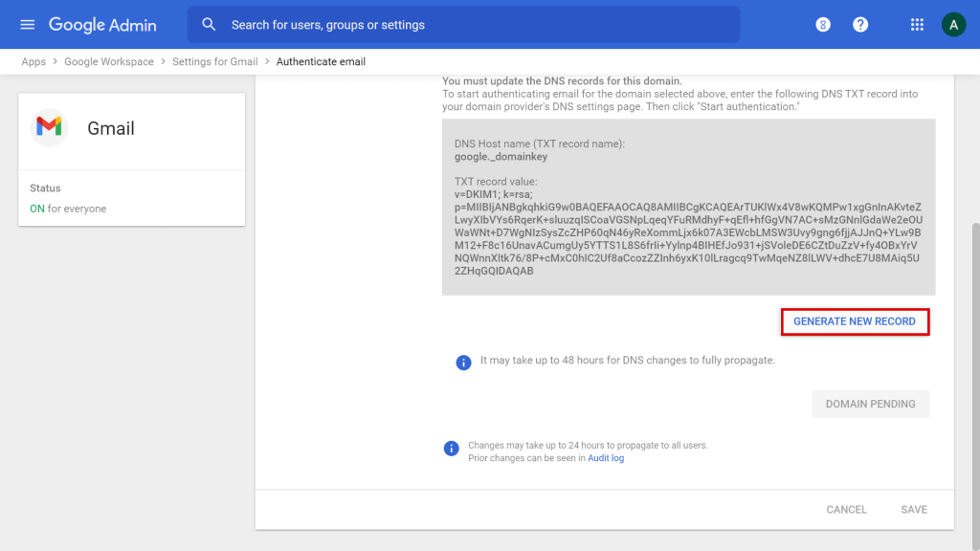
Task: Go to Google Workspace breadcrumb
Action: click(x=109, y=62)
